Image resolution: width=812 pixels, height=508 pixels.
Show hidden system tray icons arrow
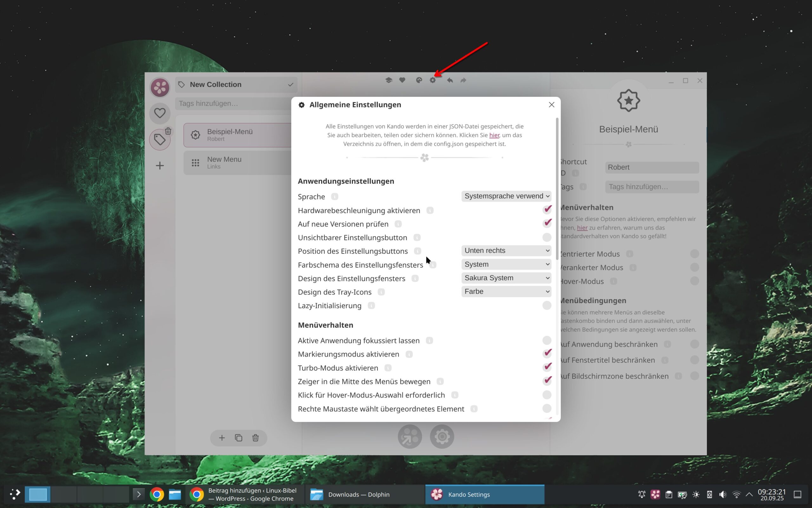749,495
